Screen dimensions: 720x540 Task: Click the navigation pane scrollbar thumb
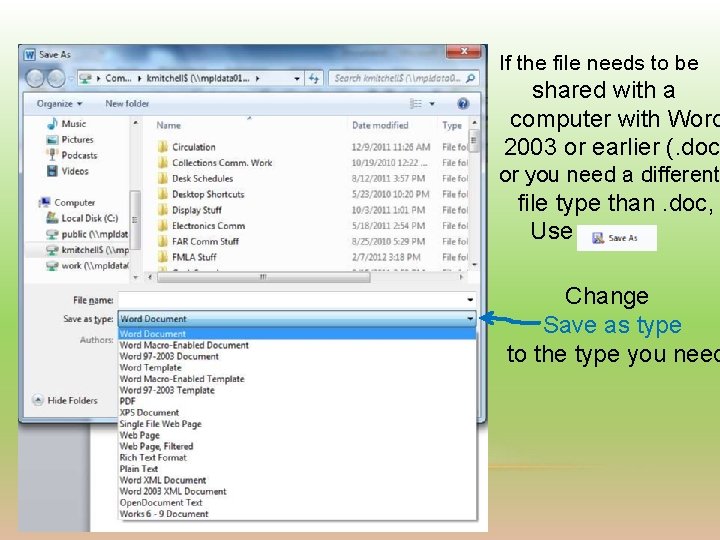pyautogui.click(x=135, y=219)
